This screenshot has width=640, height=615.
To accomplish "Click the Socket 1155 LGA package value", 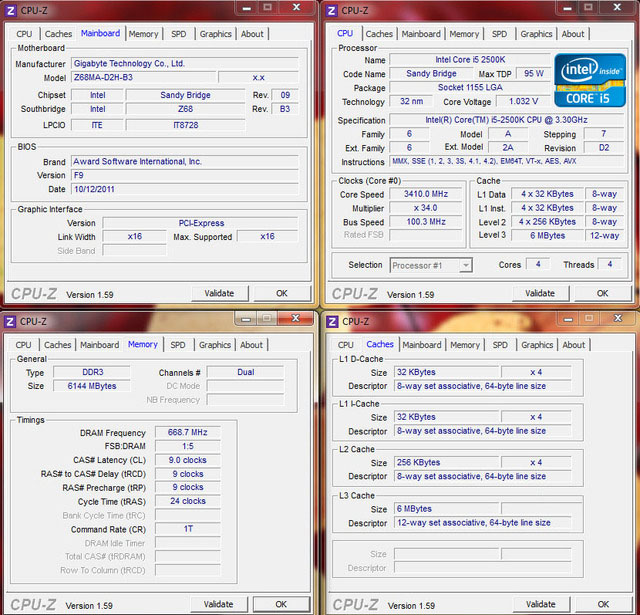I will [x=470, y=87].
